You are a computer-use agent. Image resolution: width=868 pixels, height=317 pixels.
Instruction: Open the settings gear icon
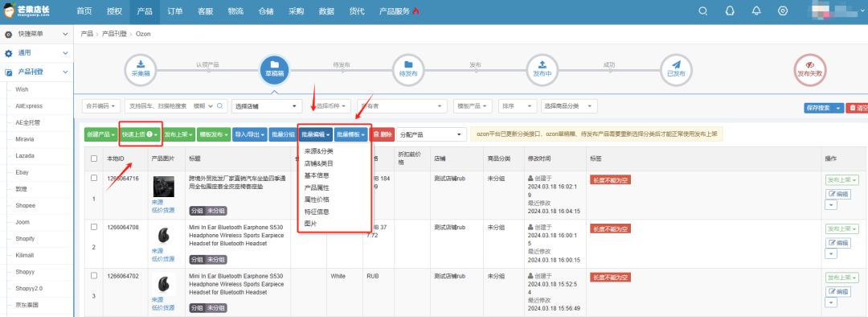click(x=783, y=11)
